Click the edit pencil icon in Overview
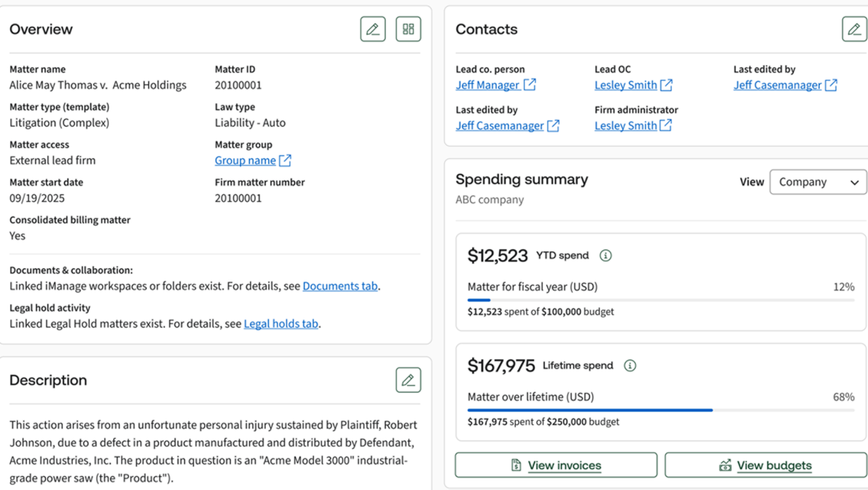Screen dimensions: 868x490 click(x=373, y=29)
